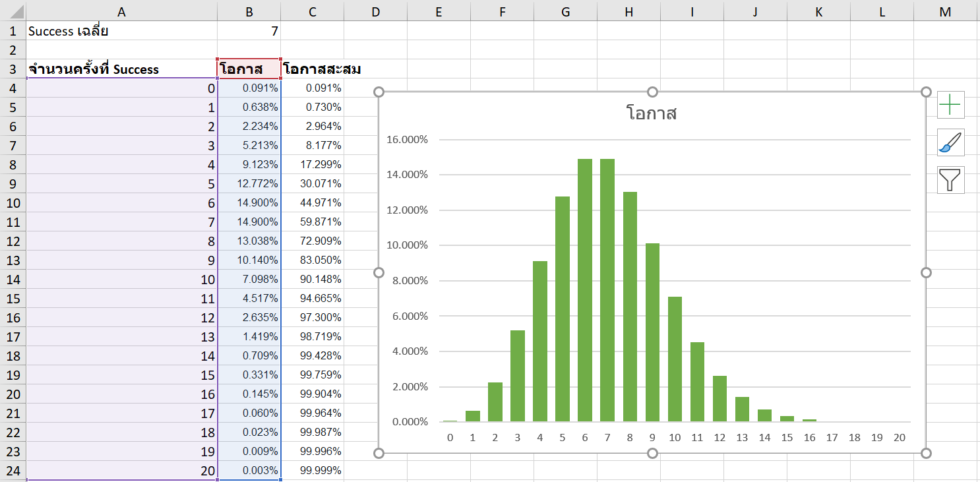Image resolution: width=980 pixels, height=482 pixels.
Task: Click the โอกาสสะสม header cell
Action: pos(312,69)
